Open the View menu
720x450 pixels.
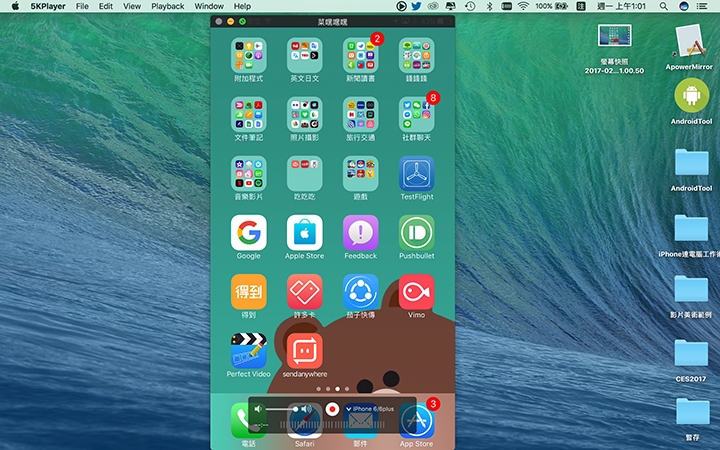pyautogui.click(x=132, y=6)
